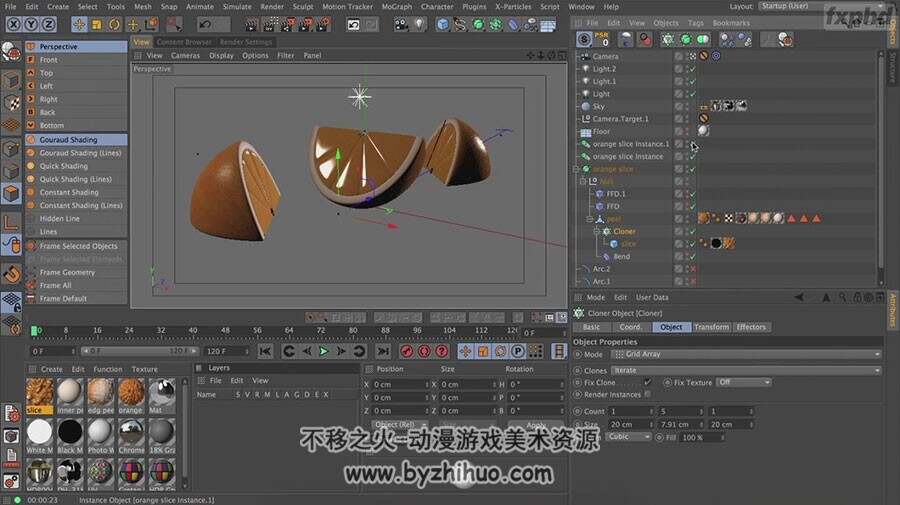Open the Object (Rel) coordinate dropdown
The height and width of the screenshot is (505, 900).
(399, 425)
